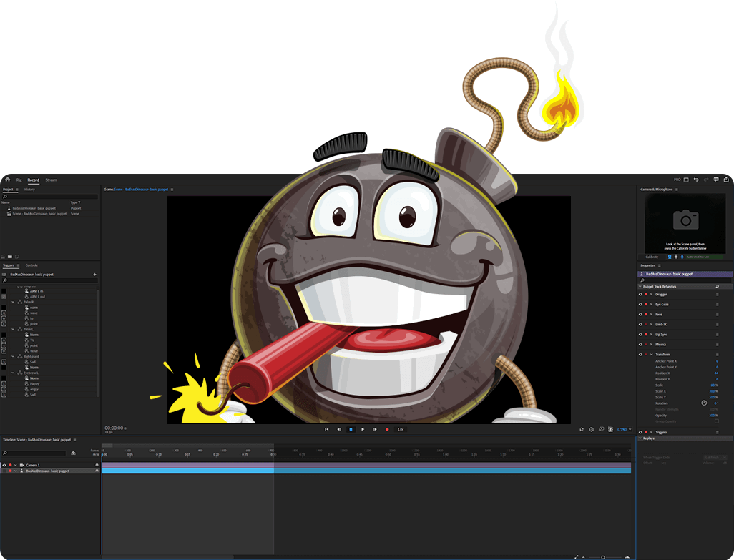Click the Undo arrow icon
The height and width of the screenshot is (560, 734).
click(x=696, y=180)
